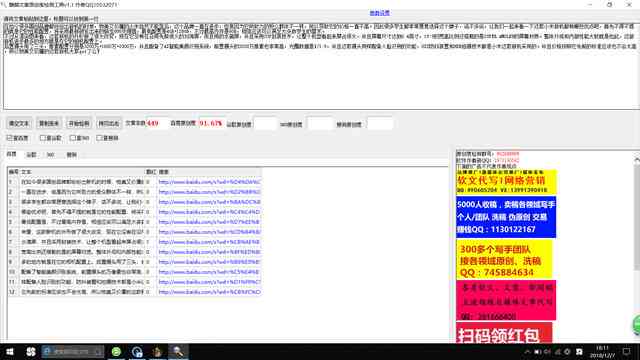Open the notification center icon
The width and height of the screenshot is (640, 360).
pyautogui.click(x=627, y=351)
